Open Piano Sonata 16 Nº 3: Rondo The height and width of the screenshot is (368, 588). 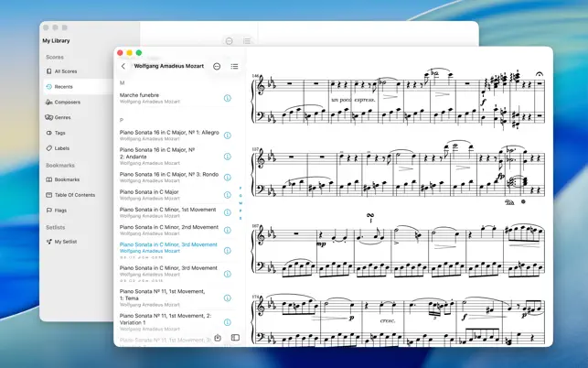(171, 178)
